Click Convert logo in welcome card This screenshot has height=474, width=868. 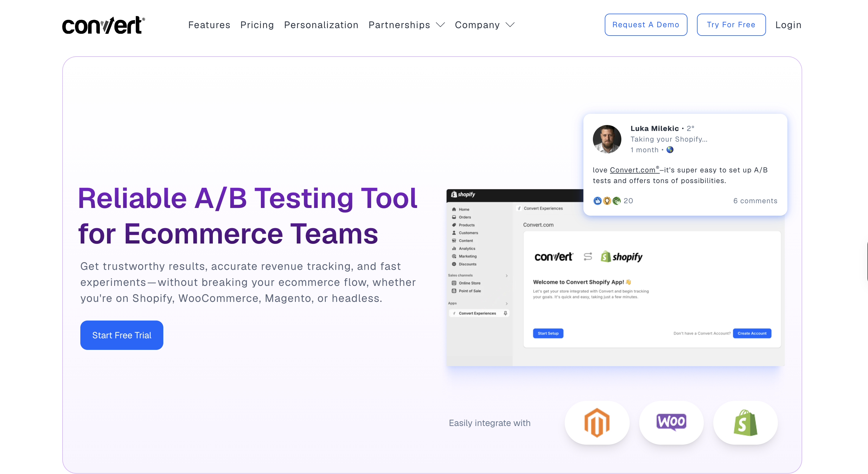[554, 257]
